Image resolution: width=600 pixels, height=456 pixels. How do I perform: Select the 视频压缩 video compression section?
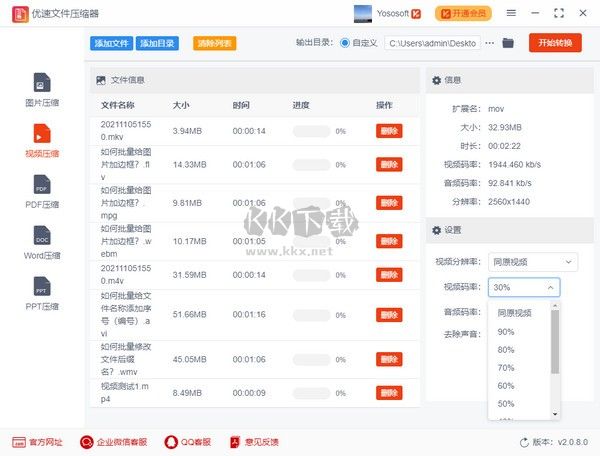point(42,141)
